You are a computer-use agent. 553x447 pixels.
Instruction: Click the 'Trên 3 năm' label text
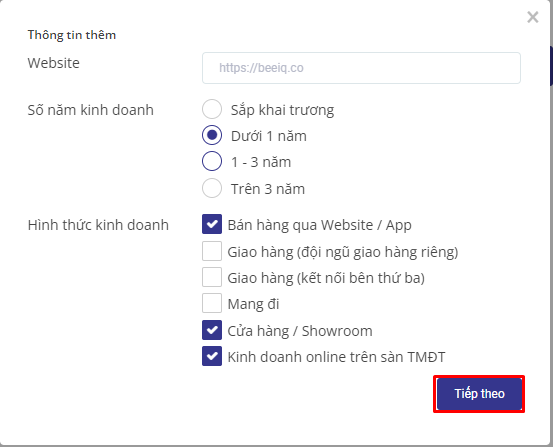(268, 189)
